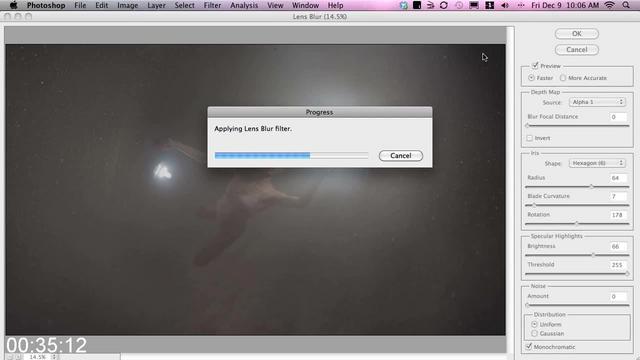The image size is (640, 360).
Task: Toggle the Monochromatic checkbox
Action: 529,347
